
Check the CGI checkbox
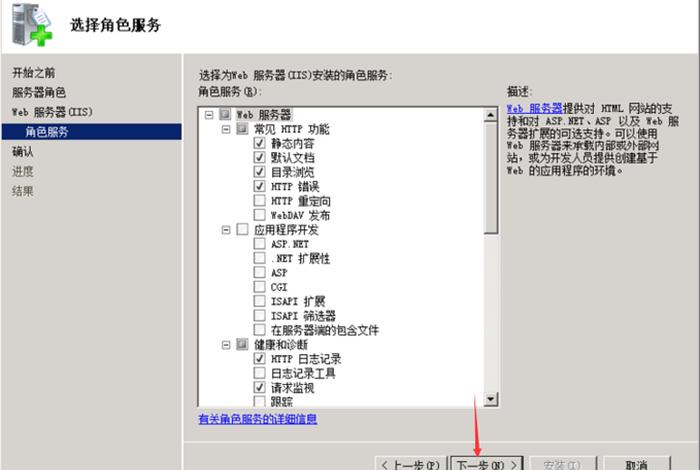tap(259, 287)
